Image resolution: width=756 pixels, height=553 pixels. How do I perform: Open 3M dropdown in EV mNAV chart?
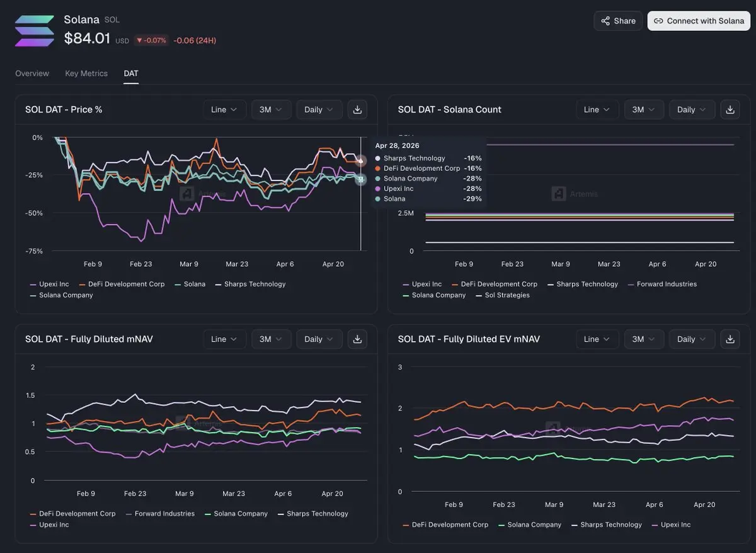pyautogui.click(x=644, y=339)
